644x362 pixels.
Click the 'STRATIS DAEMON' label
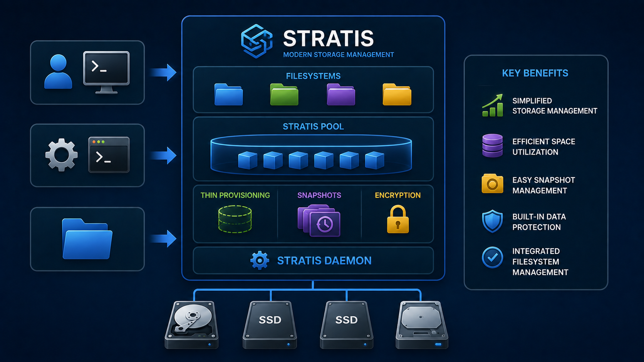pyautogui.click(x=324, y=261)
